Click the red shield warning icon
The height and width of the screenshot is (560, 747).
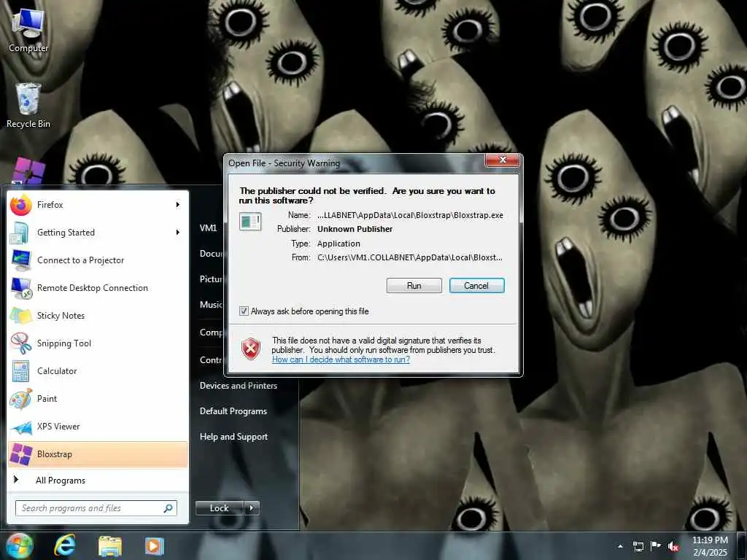(251, 349)
